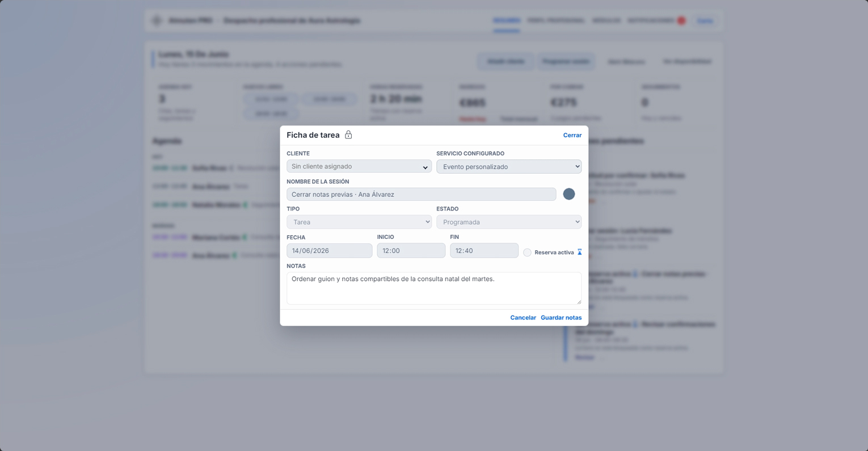Click the Fin time field
Image resolution: width=868 pixels, height=451 pixels.
click(484, 251)
